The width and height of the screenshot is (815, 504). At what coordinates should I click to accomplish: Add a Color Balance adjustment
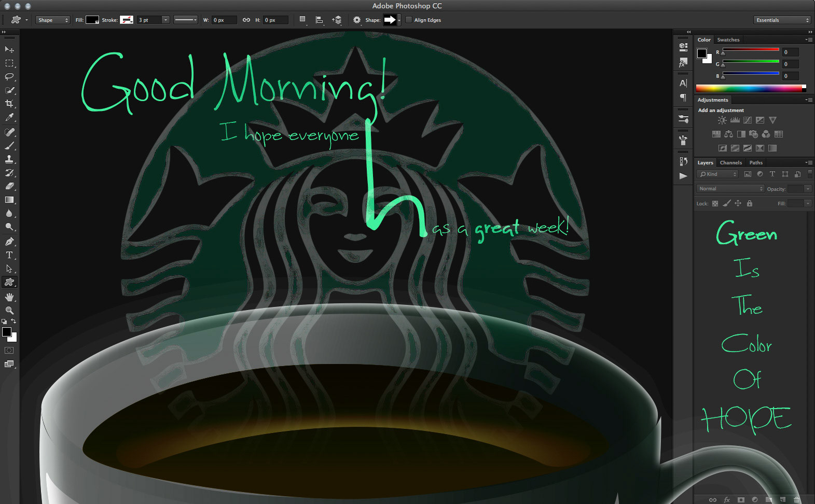729,134
